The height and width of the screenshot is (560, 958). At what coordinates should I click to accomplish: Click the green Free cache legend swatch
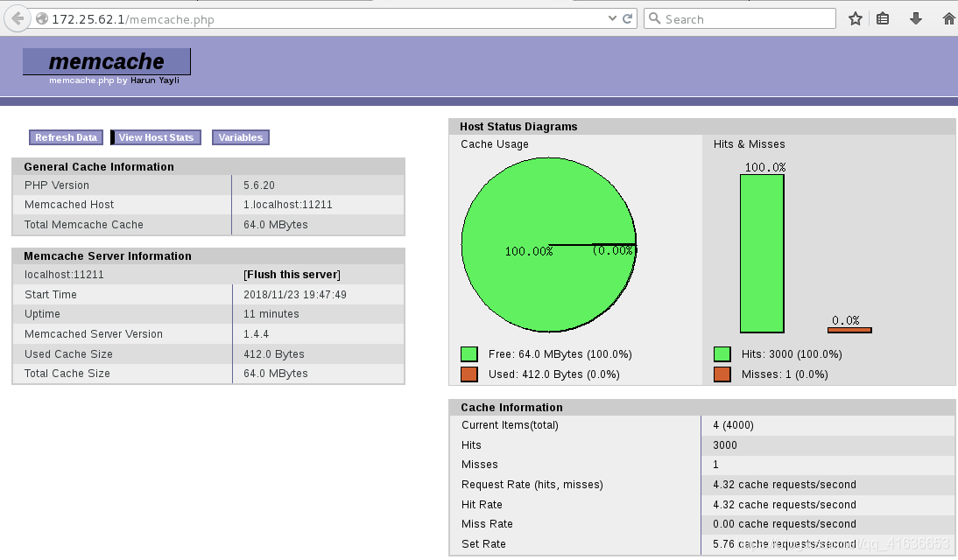469,354
